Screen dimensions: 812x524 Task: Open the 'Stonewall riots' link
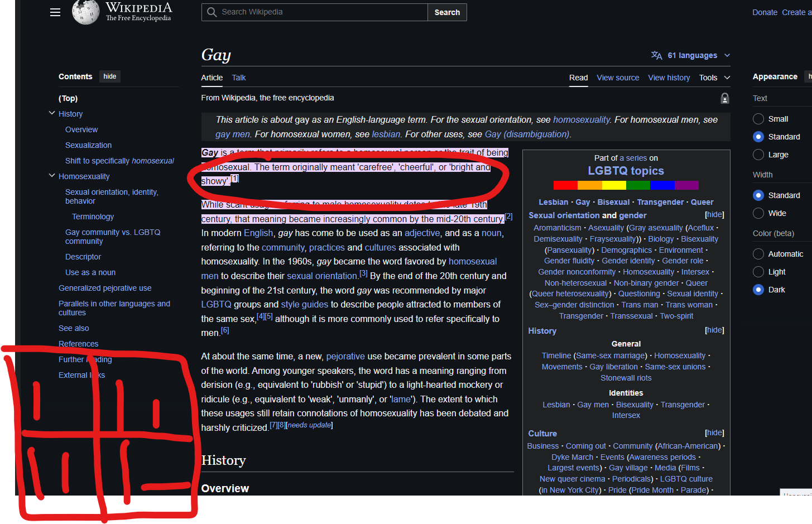coord(626,378)
